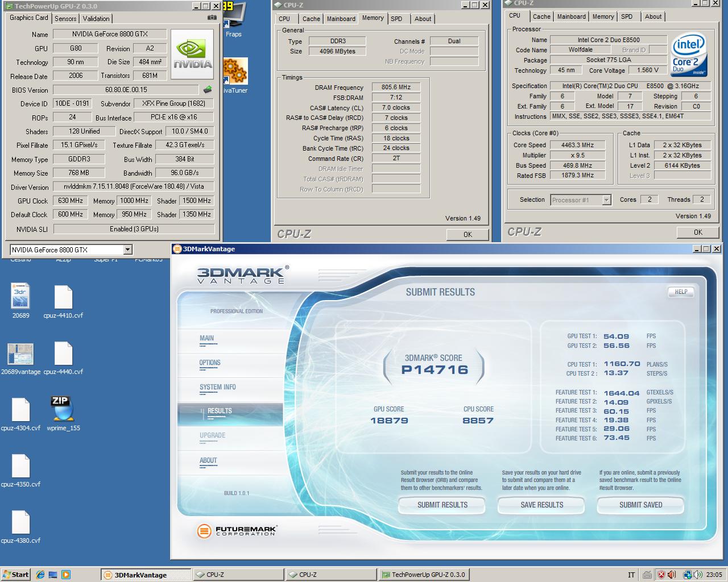Click the SUBMIT RESULTS button
Screen dimensions: 728x582
point(442,505)
